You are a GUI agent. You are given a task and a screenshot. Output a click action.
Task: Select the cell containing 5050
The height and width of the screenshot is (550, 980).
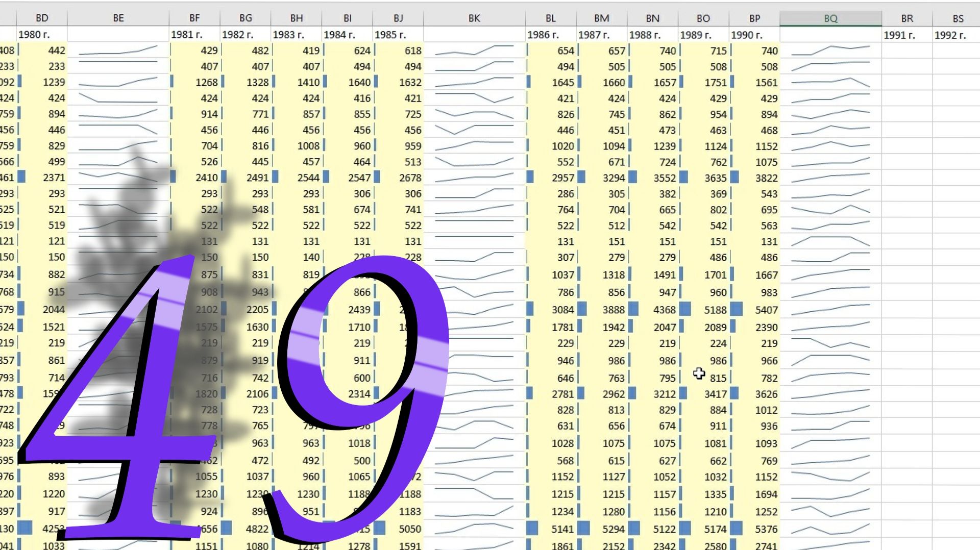(x=398, y=529)
